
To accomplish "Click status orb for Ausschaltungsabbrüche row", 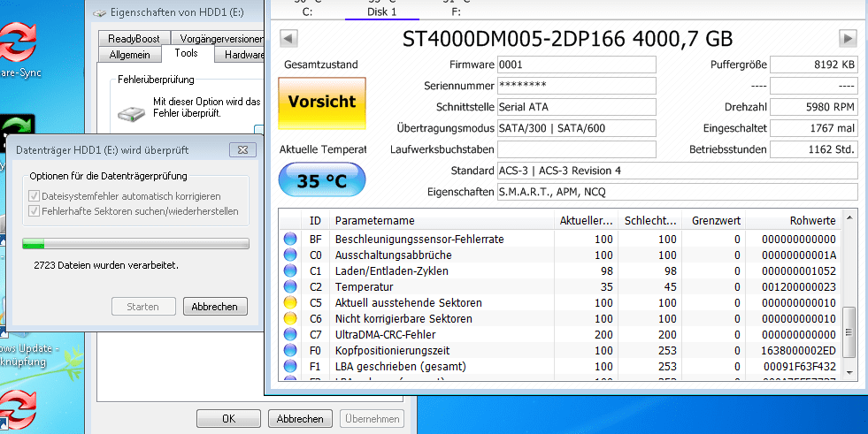I will pos(290,255).
